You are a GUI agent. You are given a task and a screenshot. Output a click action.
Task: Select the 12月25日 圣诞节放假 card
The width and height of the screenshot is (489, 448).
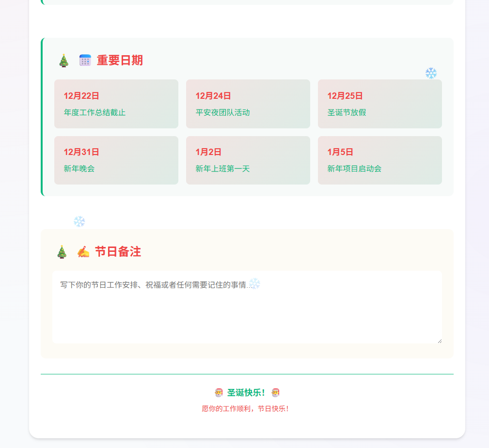click(379, 104)
